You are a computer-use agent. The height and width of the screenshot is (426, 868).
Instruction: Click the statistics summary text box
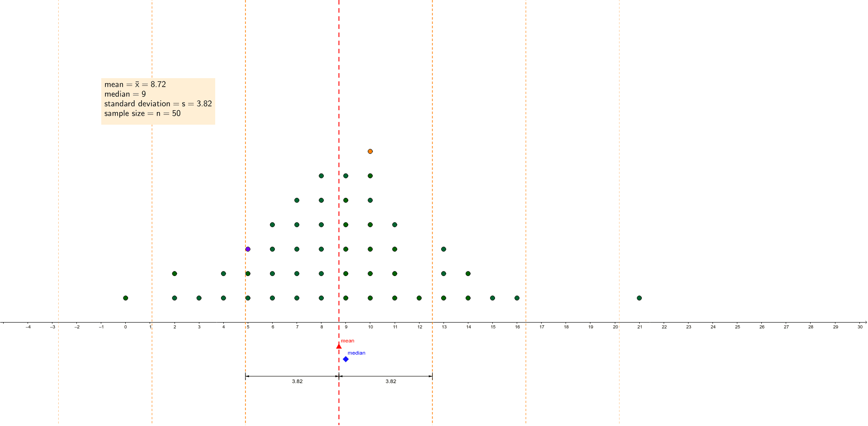pyautogui.click(x=158, y=101)
